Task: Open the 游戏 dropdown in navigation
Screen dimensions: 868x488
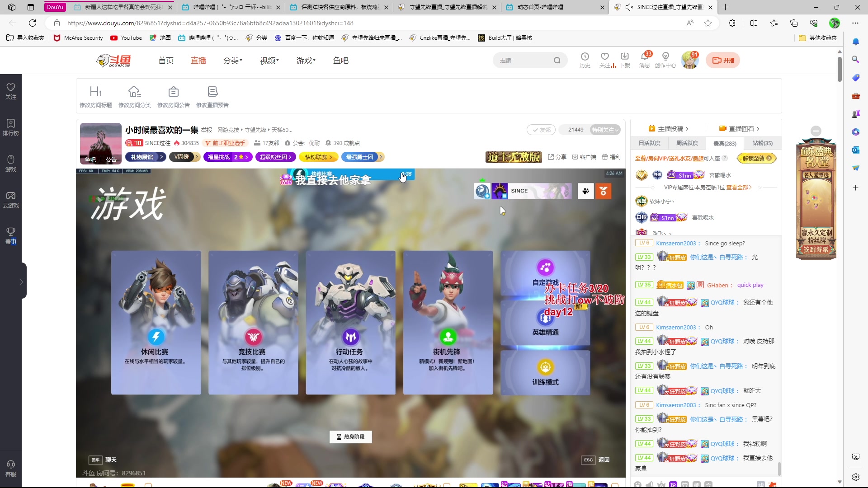Action: [x=306, y=60]
